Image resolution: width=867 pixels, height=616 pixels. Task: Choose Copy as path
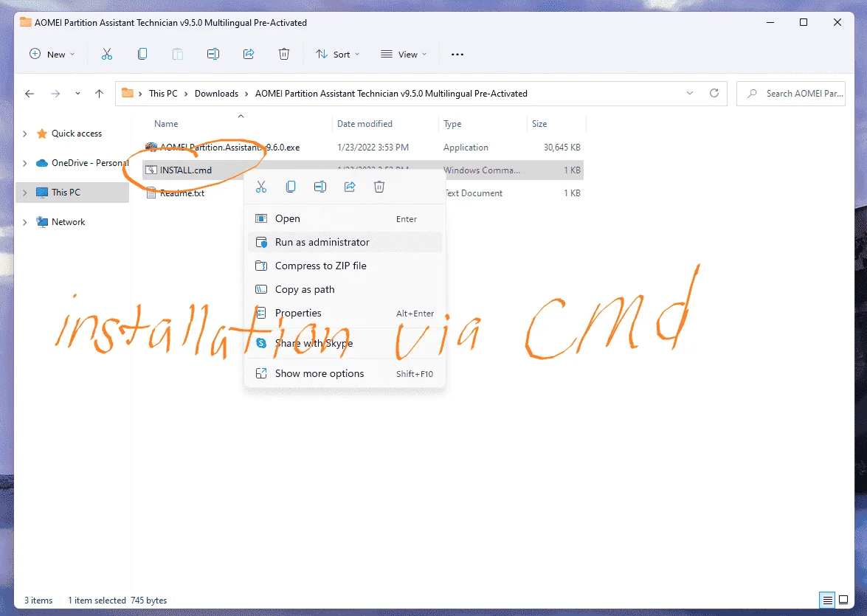pos(345,289)
